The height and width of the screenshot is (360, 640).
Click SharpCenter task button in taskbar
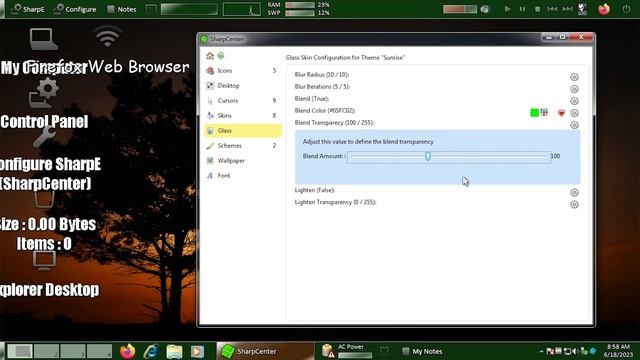click(x=265, y=351)
